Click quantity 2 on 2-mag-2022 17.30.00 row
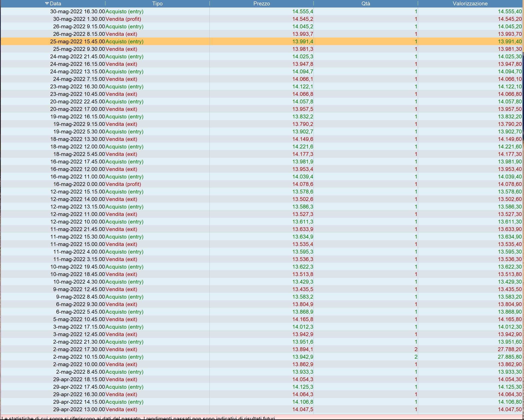 (x=416, y=349)
